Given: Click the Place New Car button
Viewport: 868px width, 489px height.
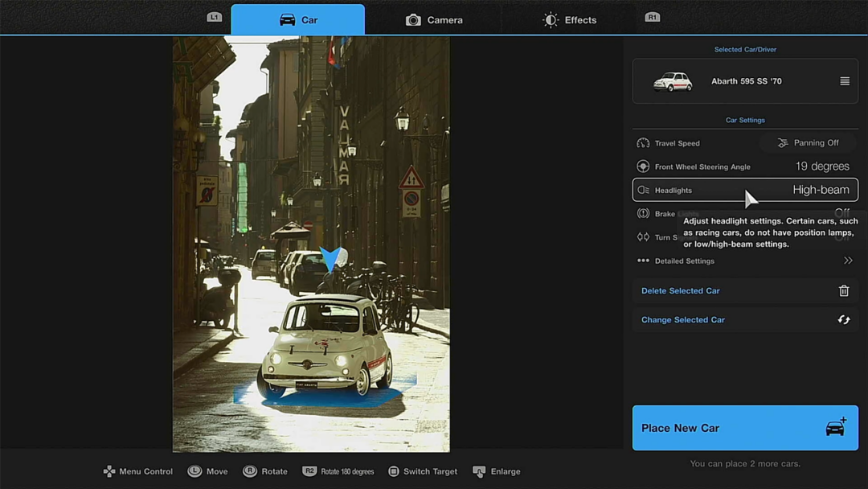Looking at the screenshot, I should (x=745, y=428).
